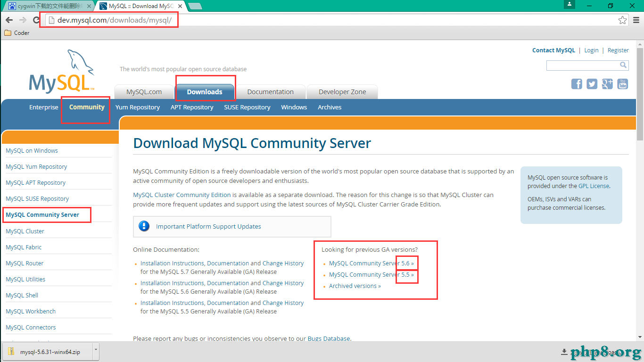Image resolution: width=644 pixels, height=362 pixels.
Task: Open MySQL Cluster sidebar link
Action: (25, 231)
